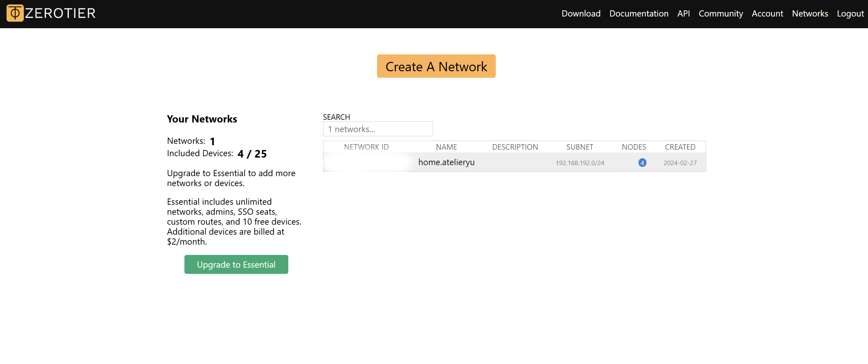868x364 pixels.
Task: Click the ZEROTIER wordmark text
Action: pos(61,13)
